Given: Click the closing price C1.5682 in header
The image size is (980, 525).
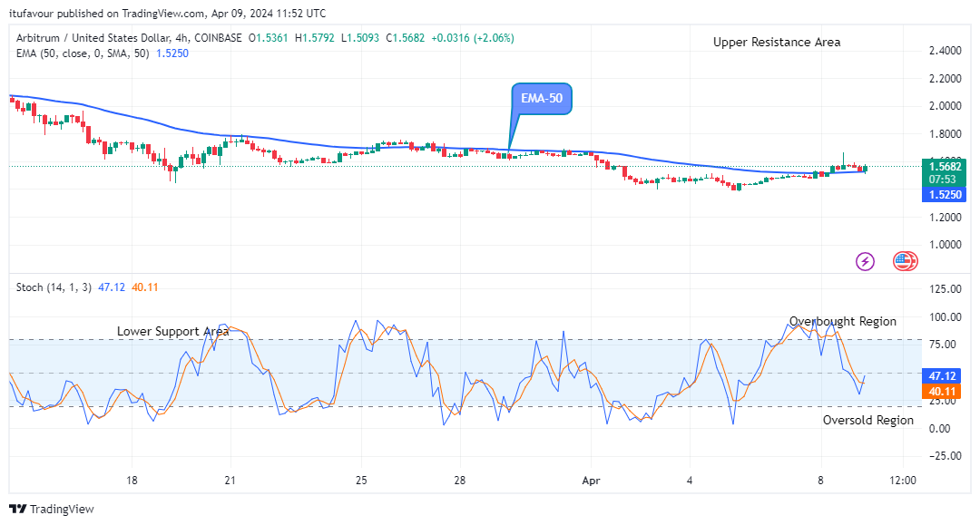Looking at the screenshot, I should click(405, 38).
